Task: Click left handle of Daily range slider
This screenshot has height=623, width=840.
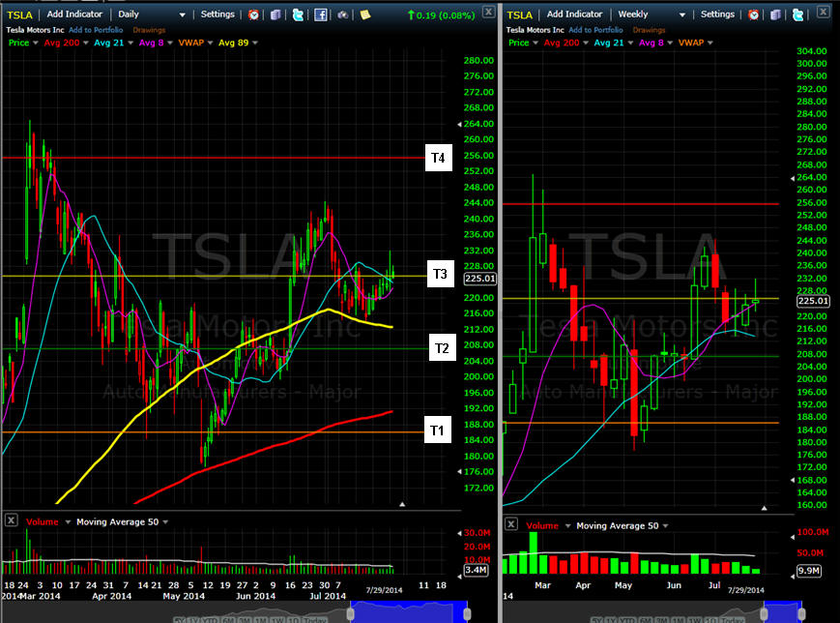Action: point(350,613)
